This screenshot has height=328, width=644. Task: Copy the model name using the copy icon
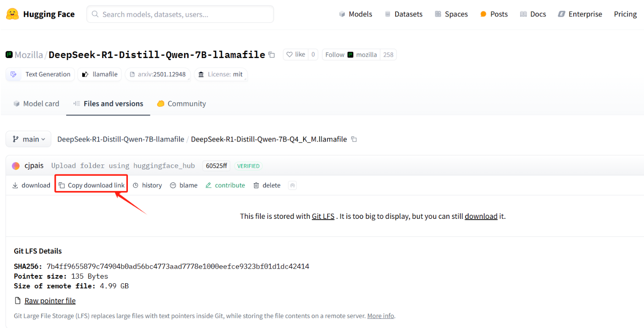272,55
